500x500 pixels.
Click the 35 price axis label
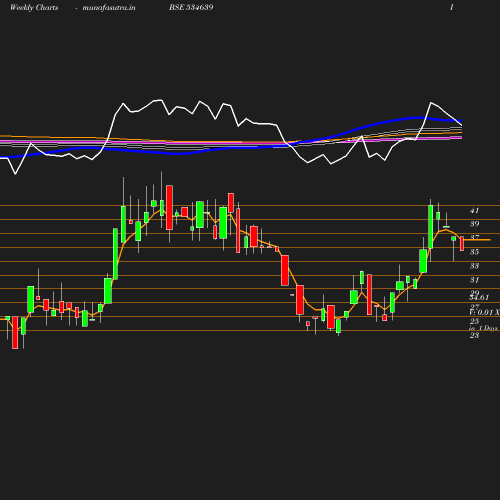474,252
